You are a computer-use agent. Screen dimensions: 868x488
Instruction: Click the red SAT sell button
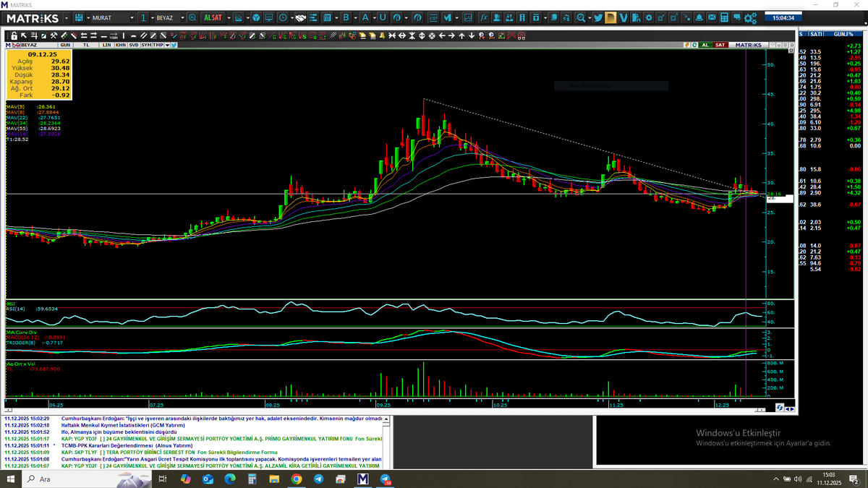(720, 45)
